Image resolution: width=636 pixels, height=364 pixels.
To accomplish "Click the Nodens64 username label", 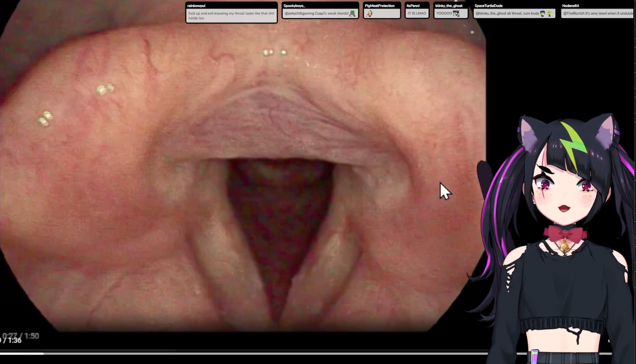I will tap(570, 6).
